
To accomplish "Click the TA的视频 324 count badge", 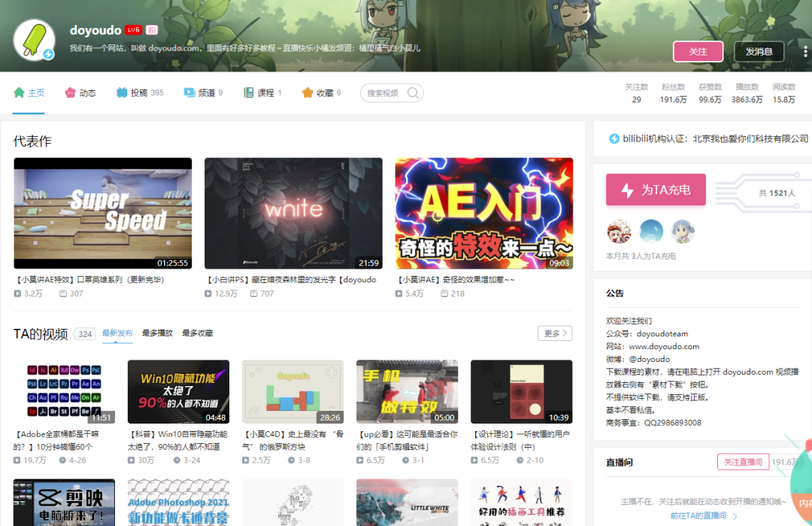I will click(x=85, y=334).
